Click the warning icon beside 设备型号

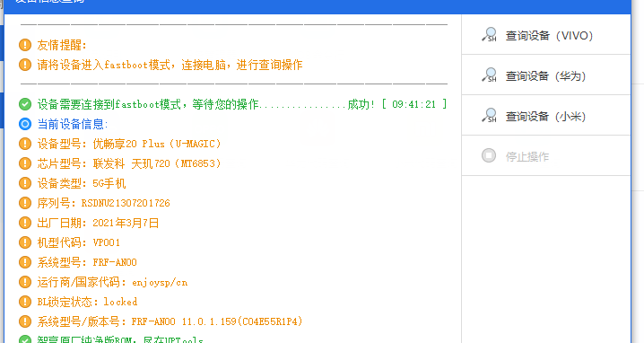[25, 144]
